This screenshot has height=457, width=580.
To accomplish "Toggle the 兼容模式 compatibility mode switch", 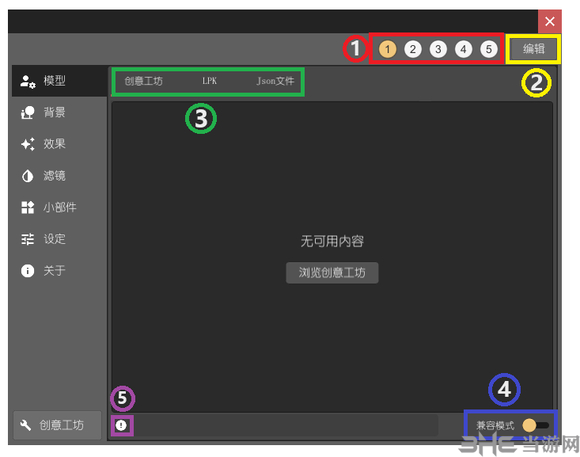I will click(535, 425).
